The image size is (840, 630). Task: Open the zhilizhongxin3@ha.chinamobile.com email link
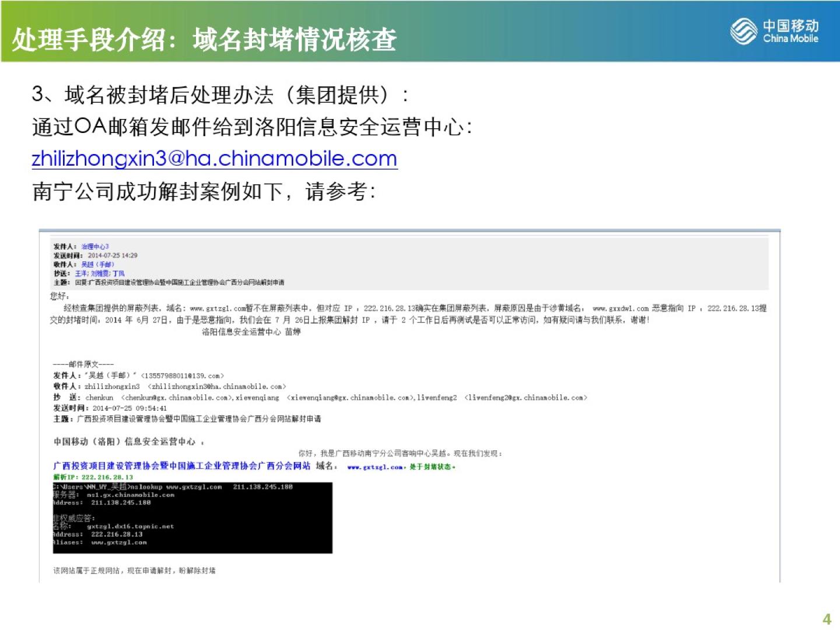[x=214, y=159]
